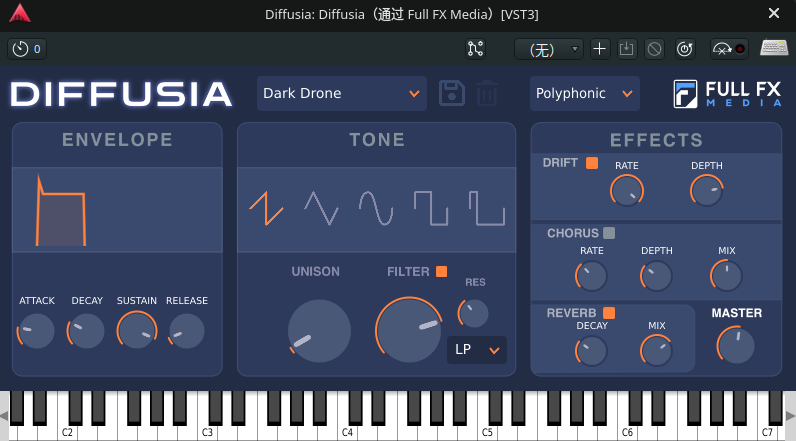
Task: Click the envelope shape display
Action: click(x=117, y=210)
